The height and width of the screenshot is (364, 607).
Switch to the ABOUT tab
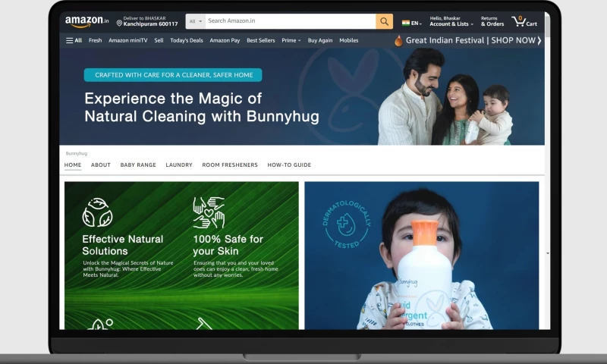101,165
